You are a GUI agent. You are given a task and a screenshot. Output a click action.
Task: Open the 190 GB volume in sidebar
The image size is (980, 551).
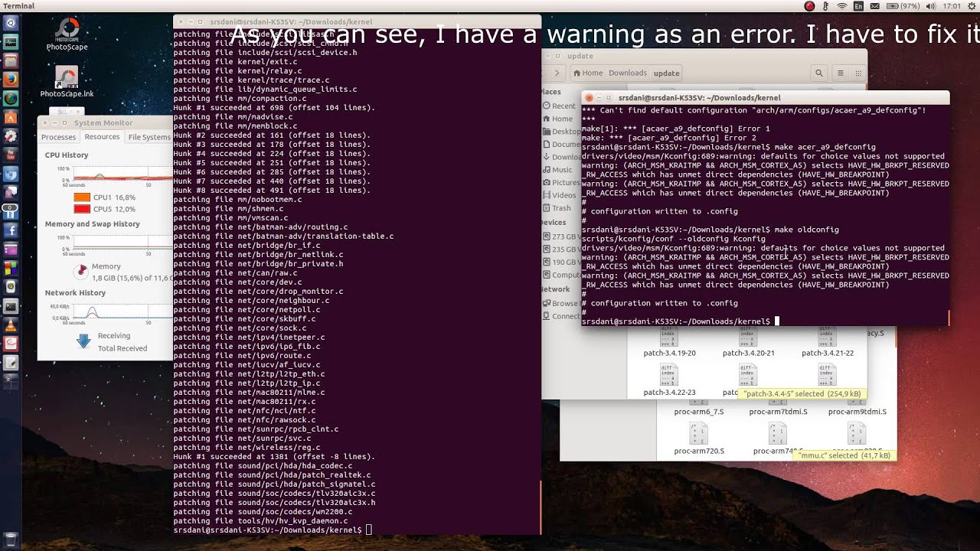pyautogui.click(x=560, y=262)
